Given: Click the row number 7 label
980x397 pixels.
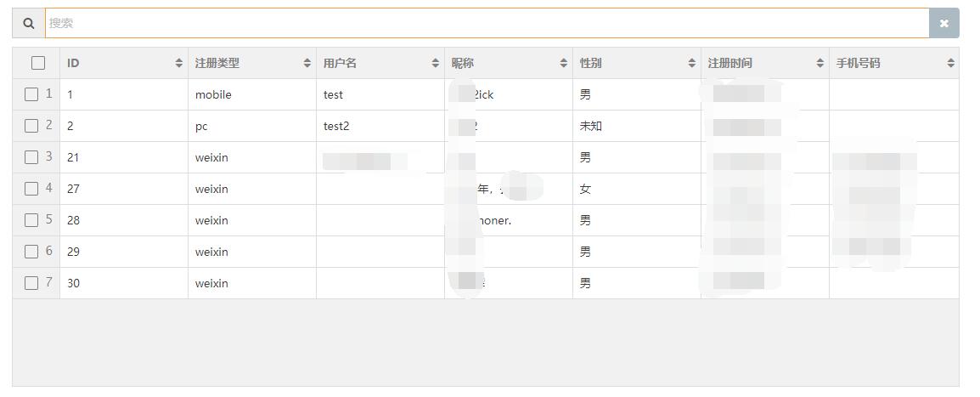Looking at the screenshot, I should click(48, 282).
